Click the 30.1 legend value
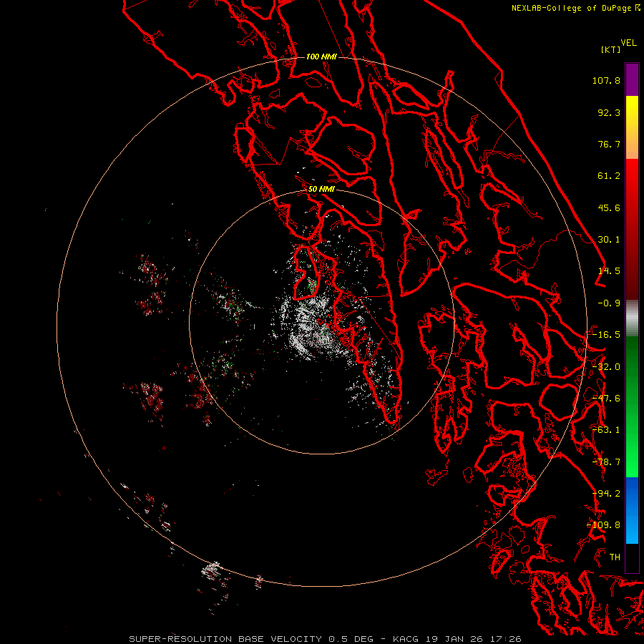 pos(609,240)
